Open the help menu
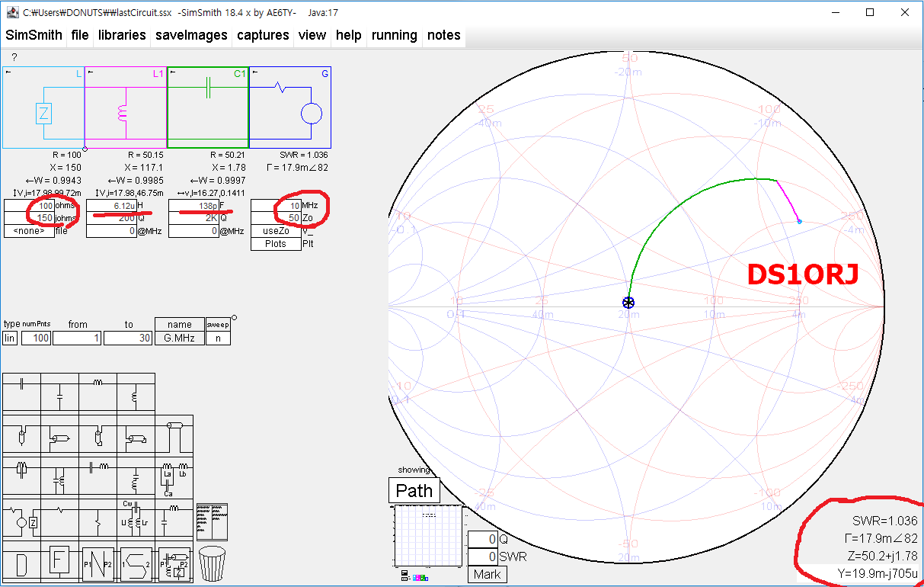924x587 pixels. [349, 35]
